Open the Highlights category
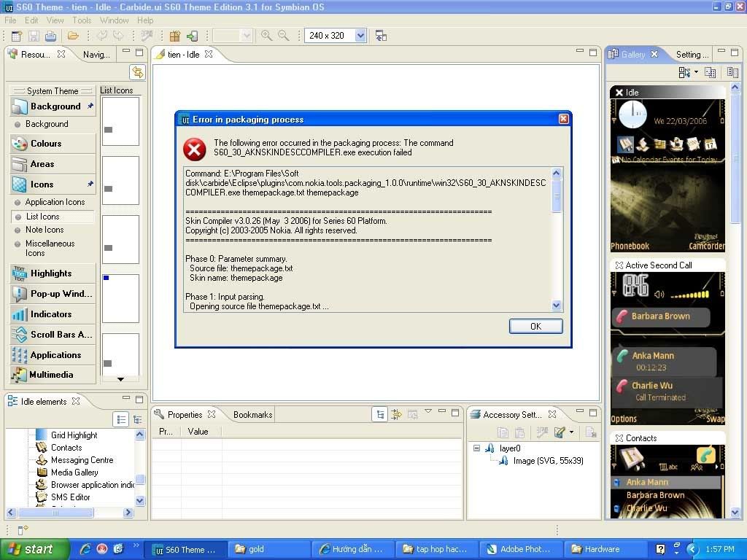The width and height of the screenshot is (747, 560). [x=53, y=273]
